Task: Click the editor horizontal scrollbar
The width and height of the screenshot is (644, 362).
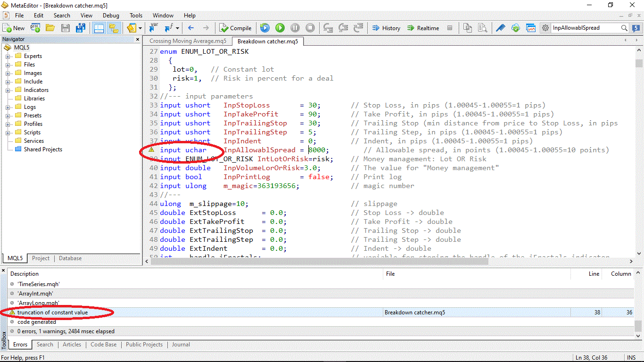Action: pyautogui.click(x=388, y=261)
